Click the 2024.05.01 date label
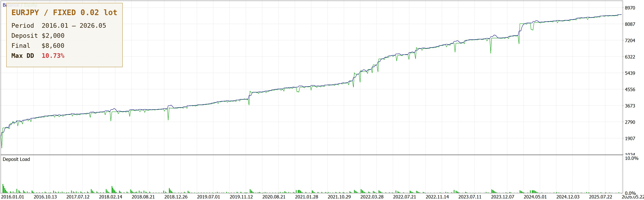Viewport: 644px width, 200px height. [x=535, y=197]
